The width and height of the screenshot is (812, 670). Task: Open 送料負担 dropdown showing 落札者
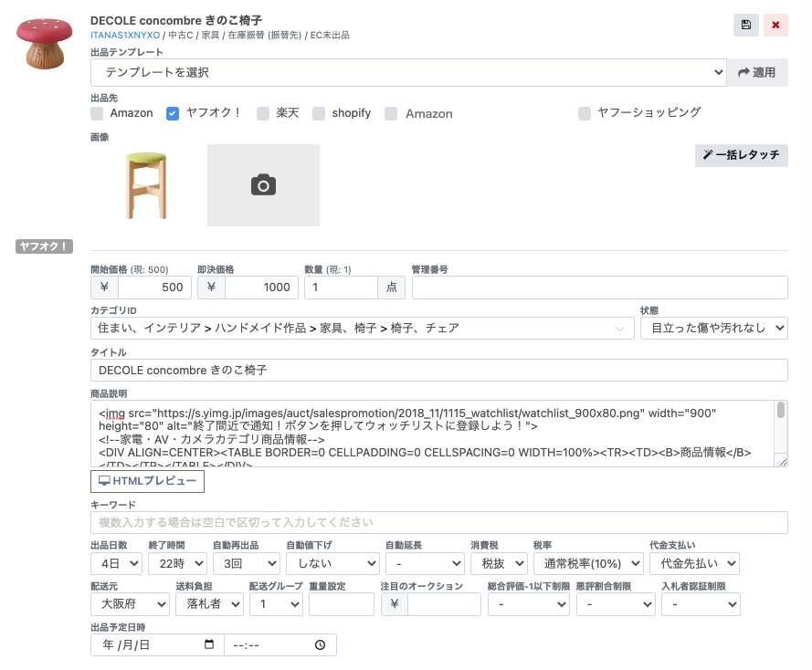[x=210, y=604]
